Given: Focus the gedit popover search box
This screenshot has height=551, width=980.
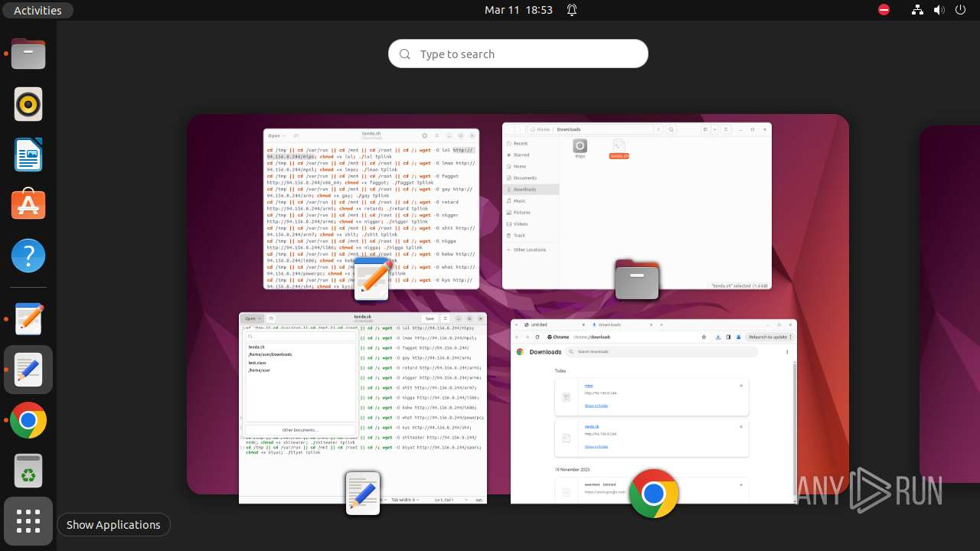Looking at the screenshot, I should tap(300, 336).
